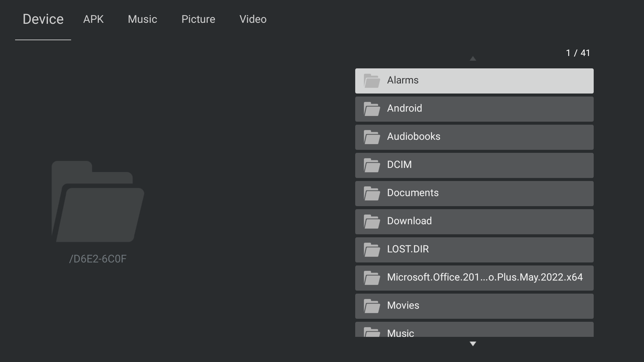
Task: Click the Alarms folder icon
Action: [x=372, y=80]
